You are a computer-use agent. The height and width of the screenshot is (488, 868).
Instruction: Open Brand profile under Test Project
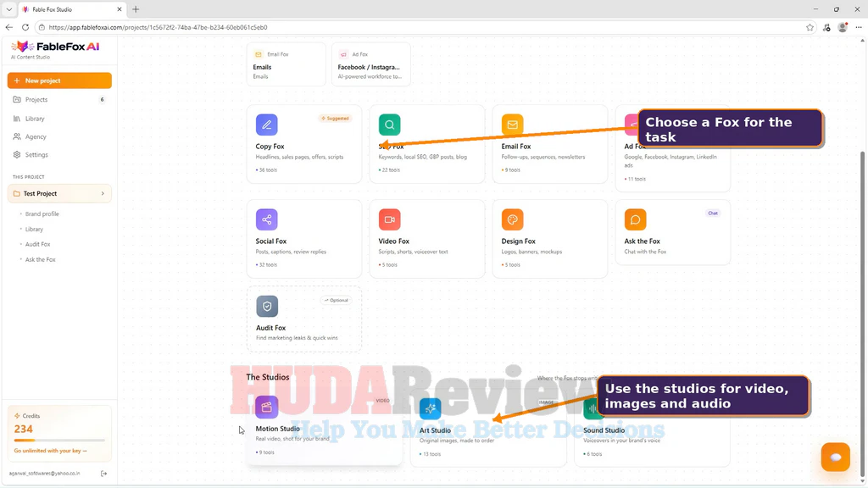coord(42,213)
